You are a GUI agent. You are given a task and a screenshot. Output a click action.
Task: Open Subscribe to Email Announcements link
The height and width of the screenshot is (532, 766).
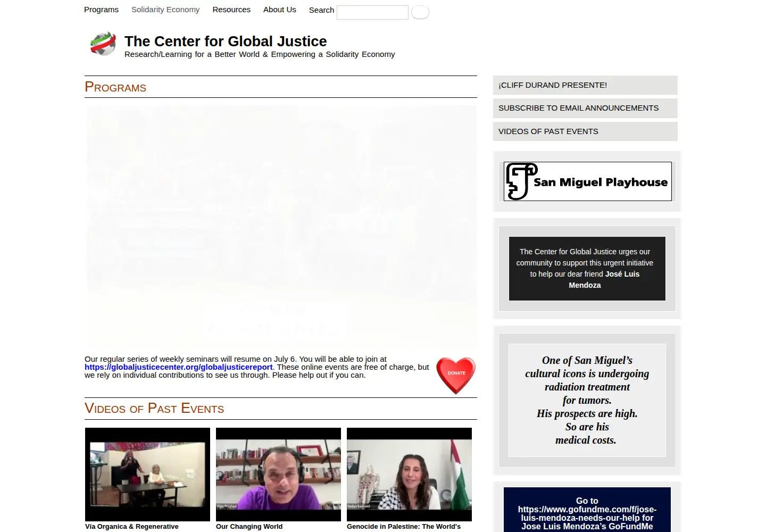click(x=585, y=108)
